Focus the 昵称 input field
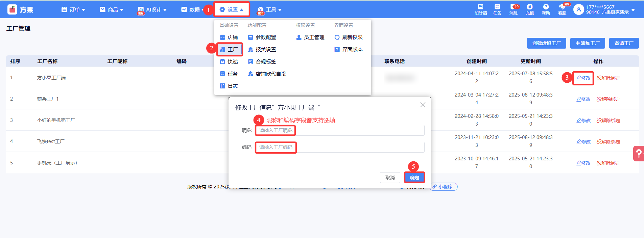 [x=340, y=130]
